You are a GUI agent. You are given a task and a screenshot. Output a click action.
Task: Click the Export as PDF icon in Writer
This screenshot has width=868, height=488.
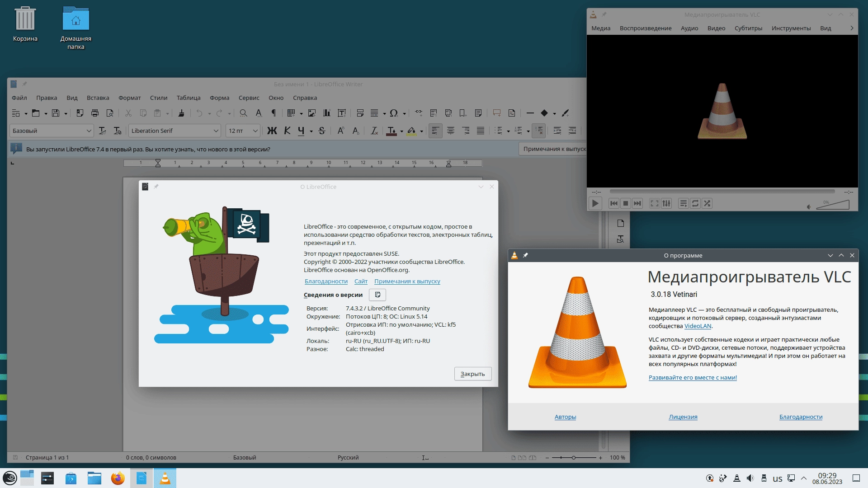(x=80, y=113)
